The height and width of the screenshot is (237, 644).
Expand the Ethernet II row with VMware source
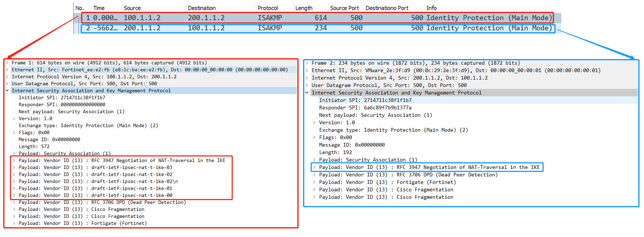(307, 70)
